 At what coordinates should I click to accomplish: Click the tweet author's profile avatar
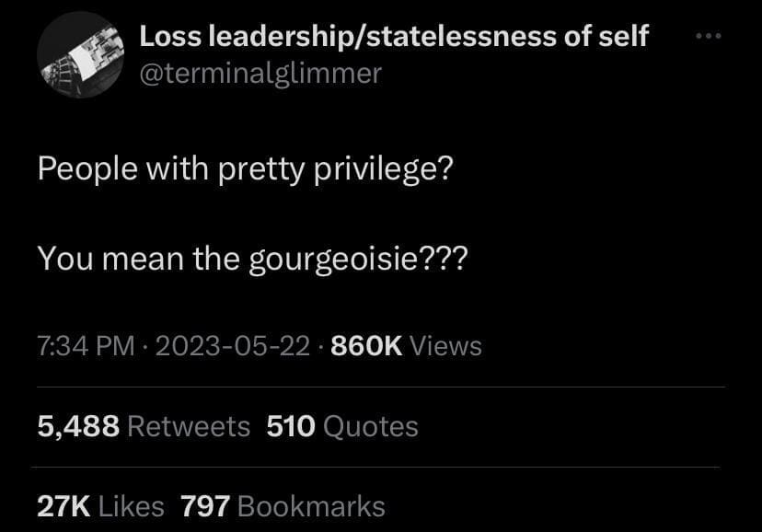pos(80,56)
